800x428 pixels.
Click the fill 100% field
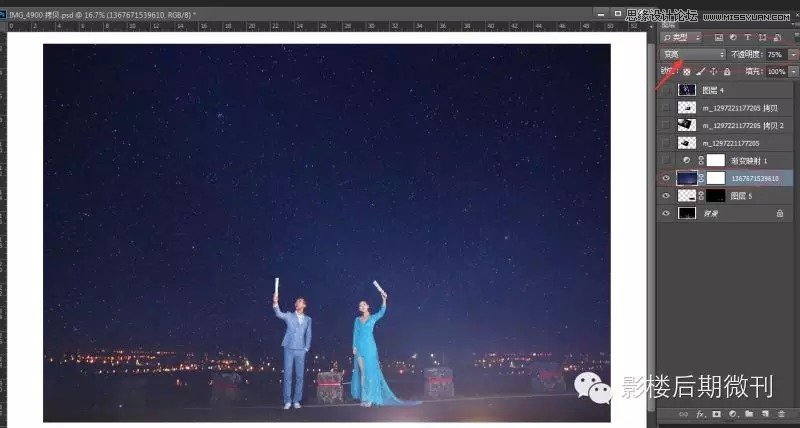tap(776, 72)
